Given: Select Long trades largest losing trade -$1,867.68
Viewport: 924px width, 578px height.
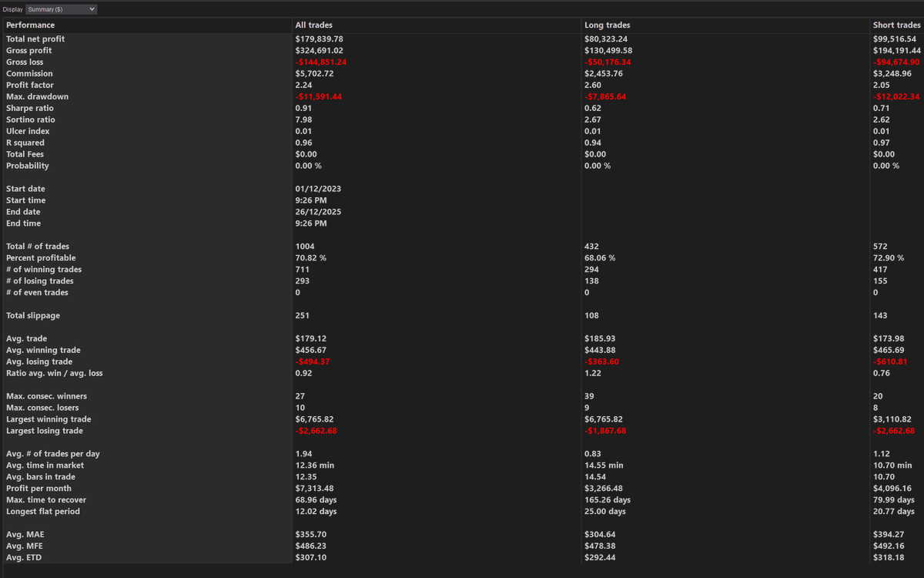Looking at the screenshot, I should click(x=606, y=432).
